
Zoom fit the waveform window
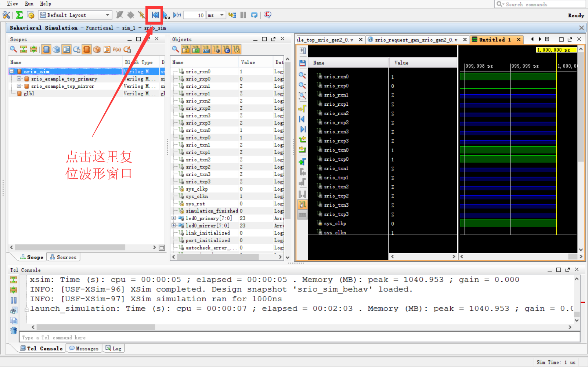coord(302,96)
